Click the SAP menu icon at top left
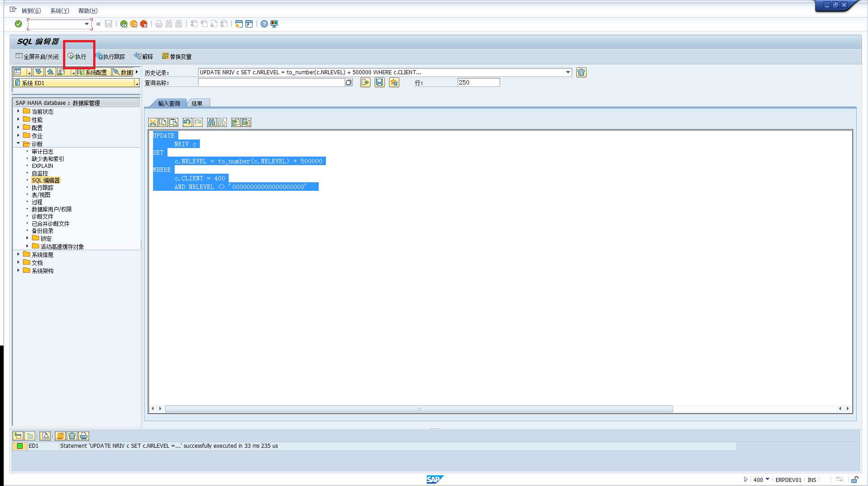The image size is (868, 486). (13, 9)
